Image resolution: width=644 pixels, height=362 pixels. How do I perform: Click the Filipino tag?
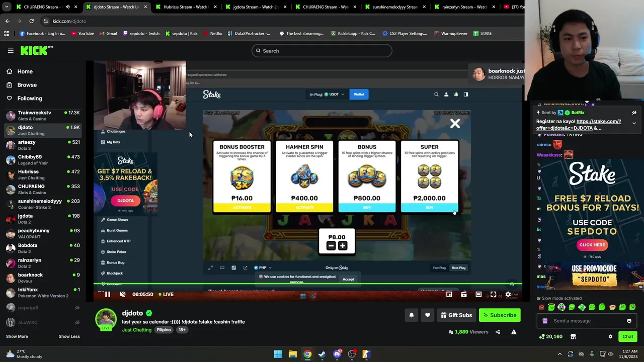(164, 330)
